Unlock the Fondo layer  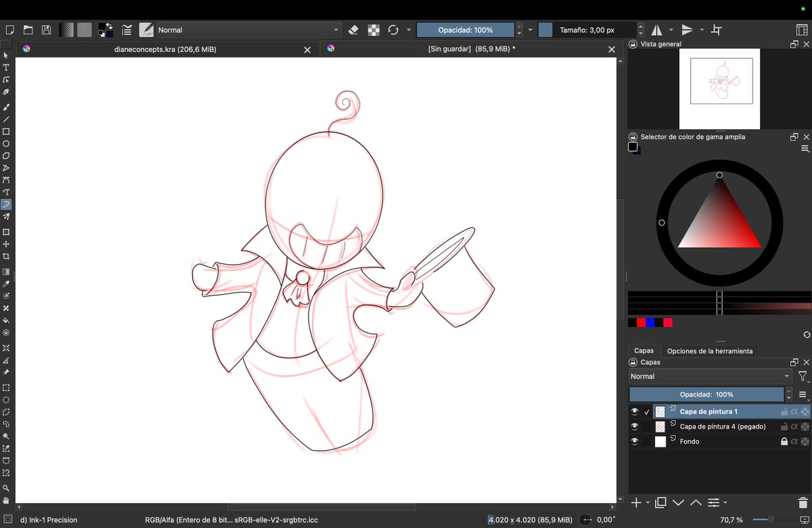784,441
